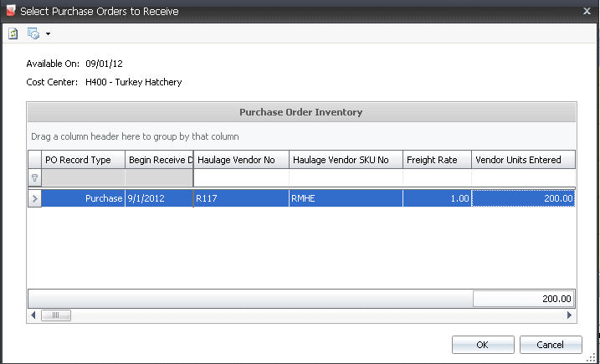Select the 200.00 vendor units cell
This screenshot has height=364, width=600.
click(x=523, y=198)
